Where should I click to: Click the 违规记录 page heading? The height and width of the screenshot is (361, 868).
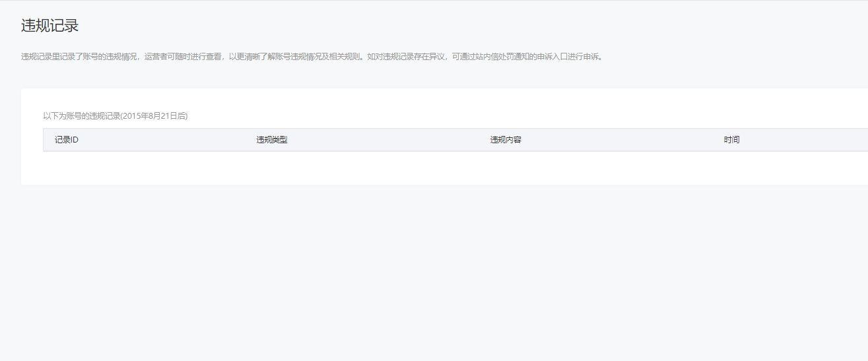pyautogui.click(x=50, y=26)
